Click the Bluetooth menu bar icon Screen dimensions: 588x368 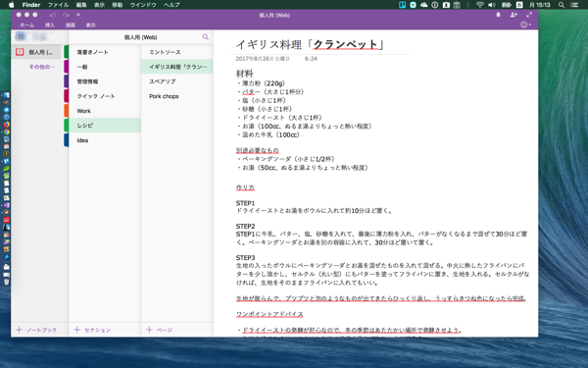(x=468, y=5)
